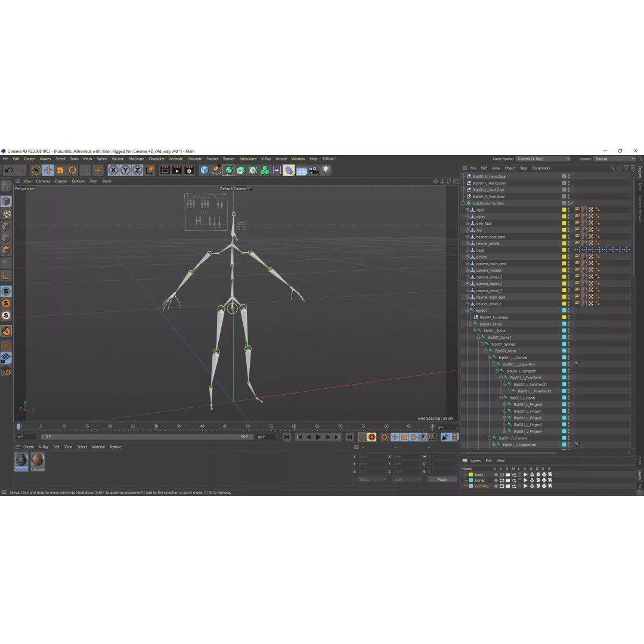Toggle solo for the Controls layer

(496, 487)
